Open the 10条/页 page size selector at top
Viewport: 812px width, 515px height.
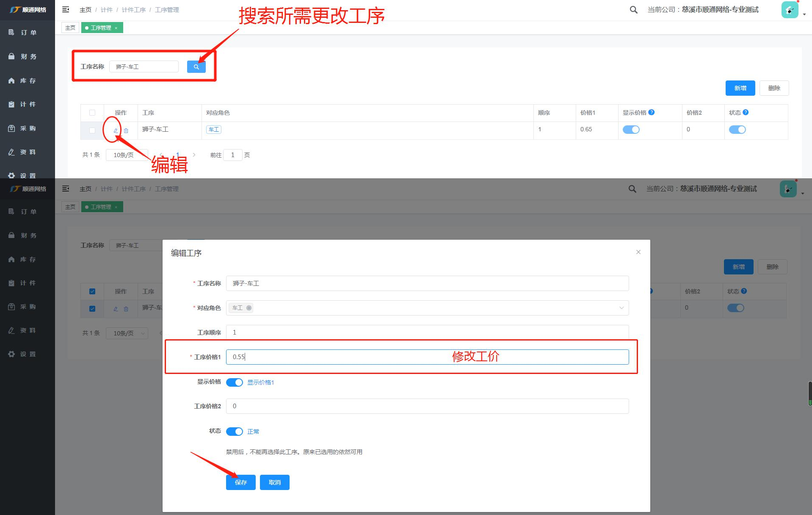pyautogui.click(x=127, y=155)
